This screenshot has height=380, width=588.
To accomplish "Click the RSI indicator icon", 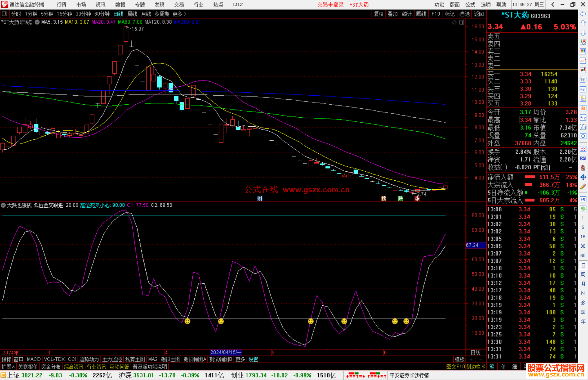I will (x=583, y=158).
